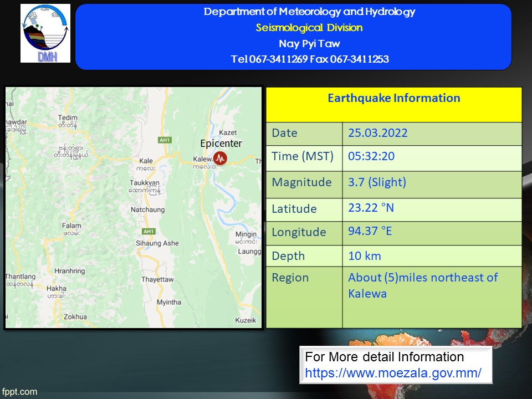The height and width of the screenshot is (399, 532).
Task: Click the "Region" row label
Action: (290, 278)
